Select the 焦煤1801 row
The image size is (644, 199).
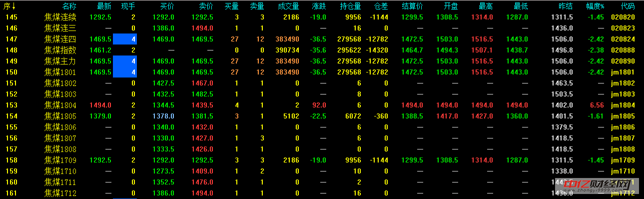coord(322,72)
